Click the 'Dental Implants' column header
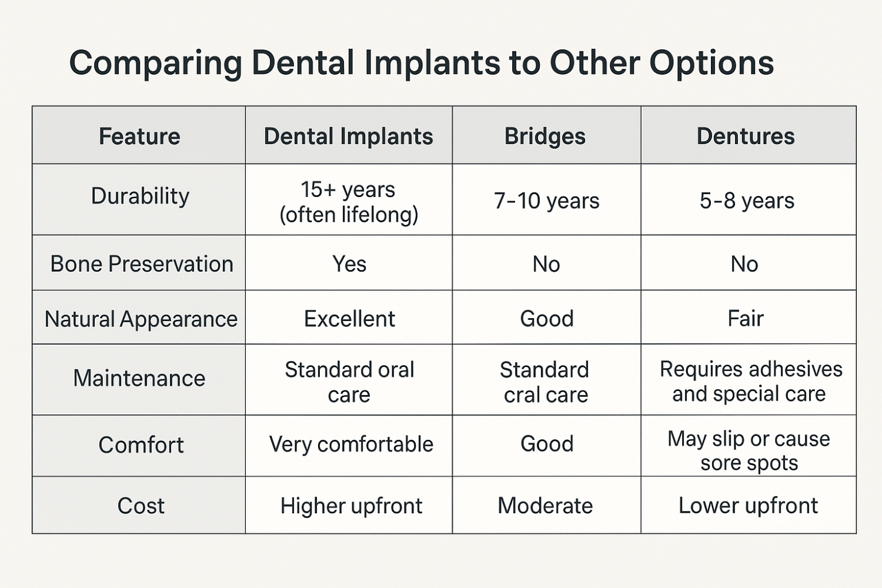 tap(348, 136)
